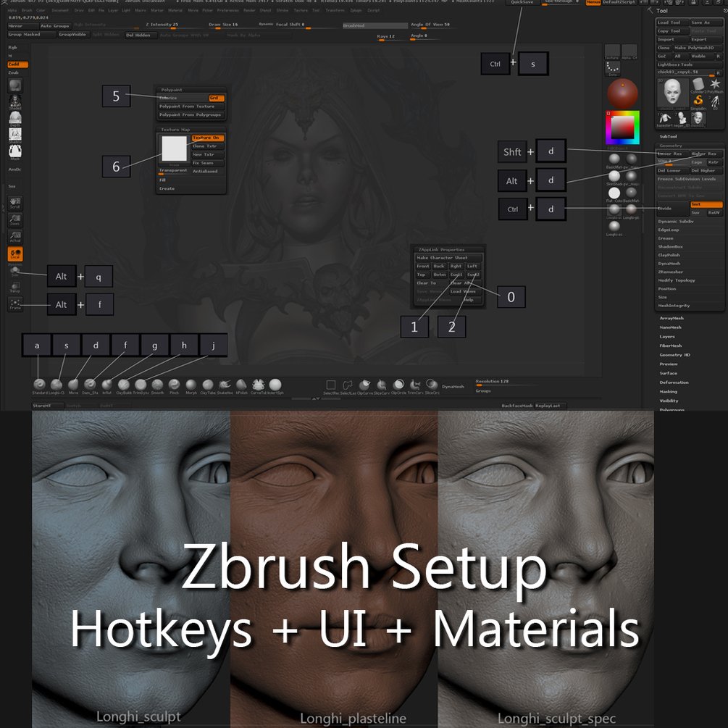Toggle the Rgb paint mode
This screenshot has height=728, width=728.
[12, 47]
